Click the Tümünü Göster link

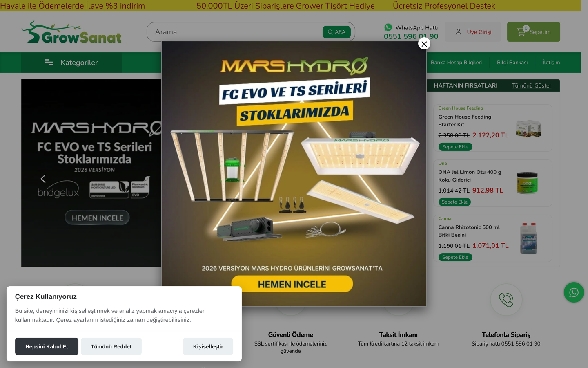(x=532, y=85)
